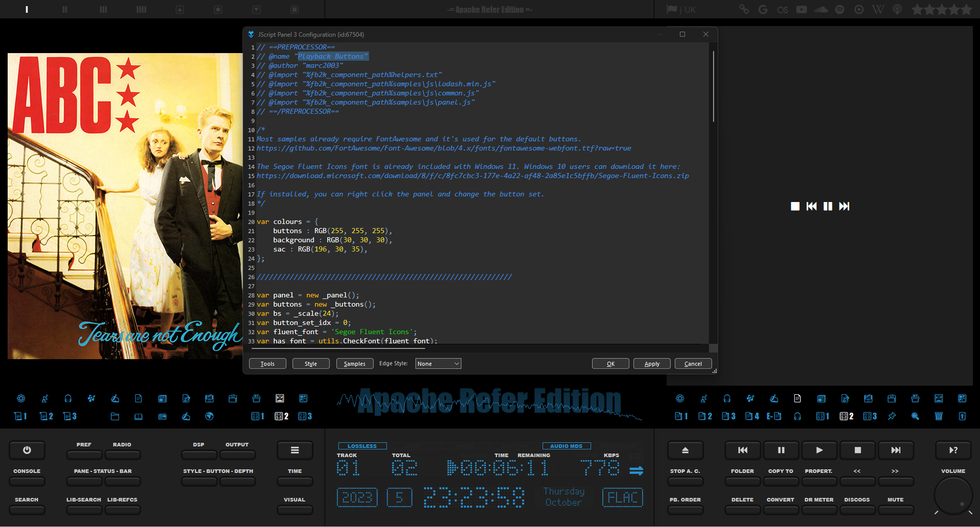Click the open book icon
The image size is (980, 527).
coord(138,416)
